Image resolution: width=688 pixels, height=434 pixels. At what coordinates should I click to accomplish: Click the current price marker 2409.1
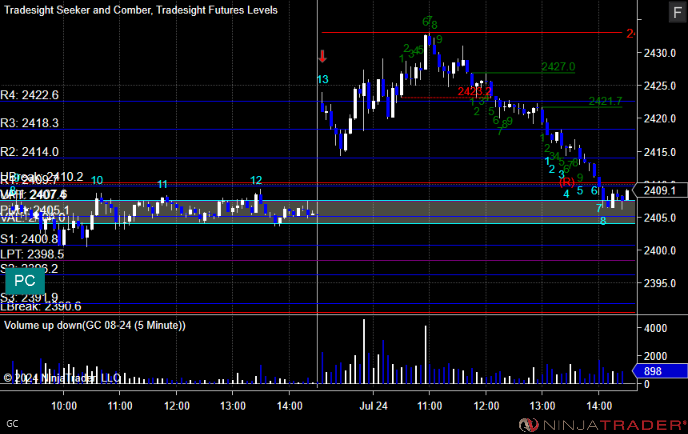661,190
